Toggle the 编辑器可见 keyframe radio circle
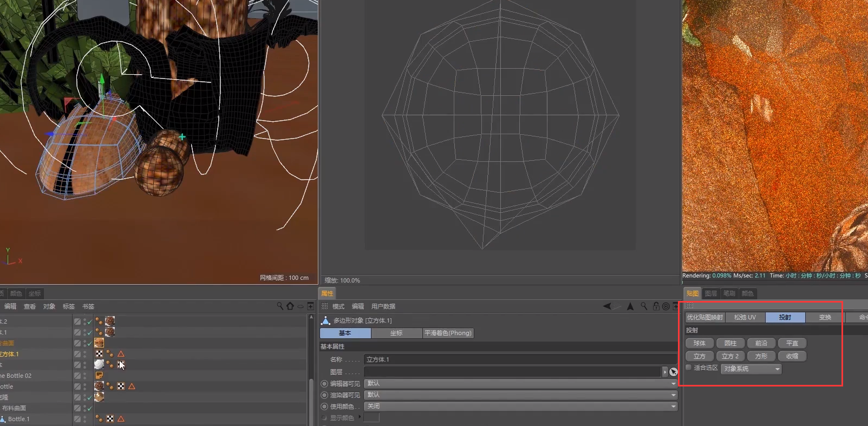 tap(324, 384)
